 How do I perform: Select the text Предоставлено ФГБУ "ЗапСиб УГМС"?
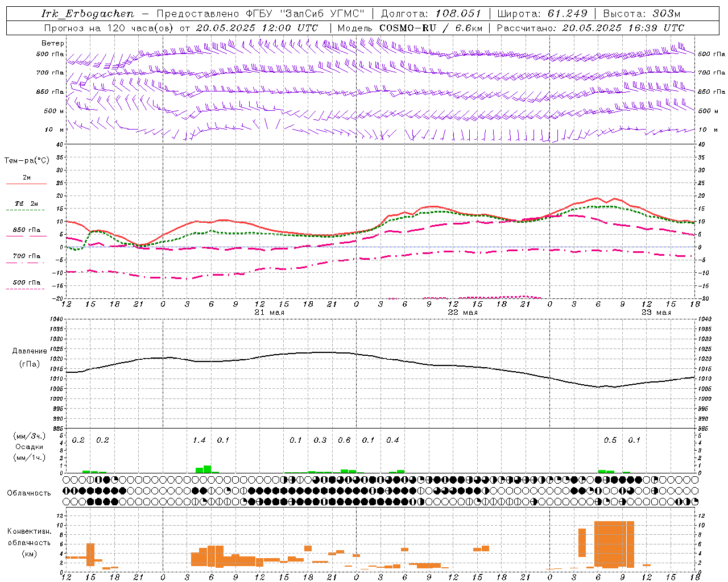[x=260, y=14]
